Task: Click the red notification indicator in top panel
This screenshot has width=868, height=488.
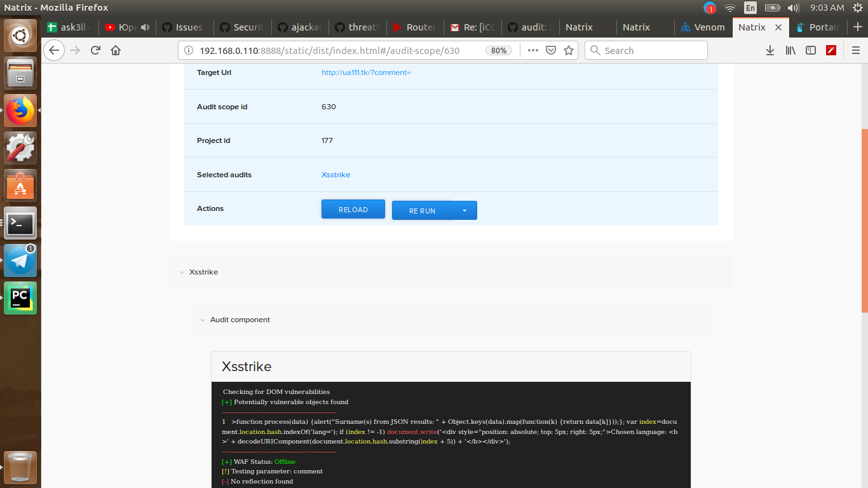Action: tap(710, 8)
